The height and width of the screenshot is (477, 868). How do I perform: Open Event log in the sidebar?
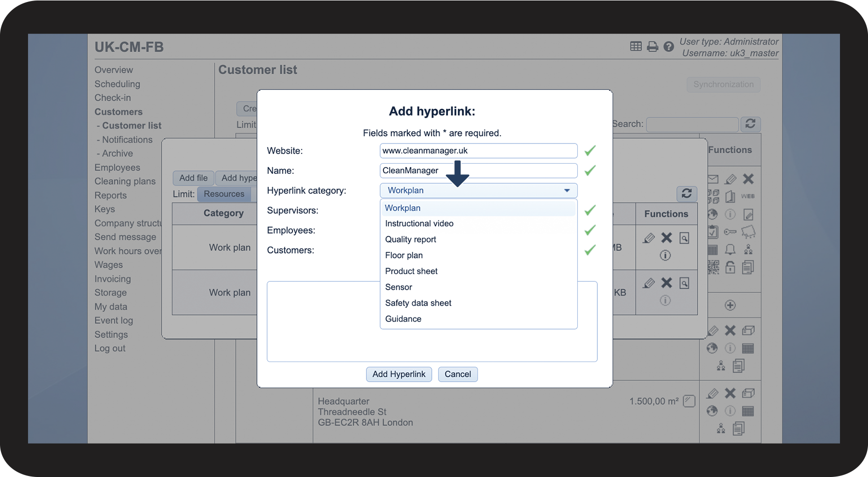[x=114, y=320]
